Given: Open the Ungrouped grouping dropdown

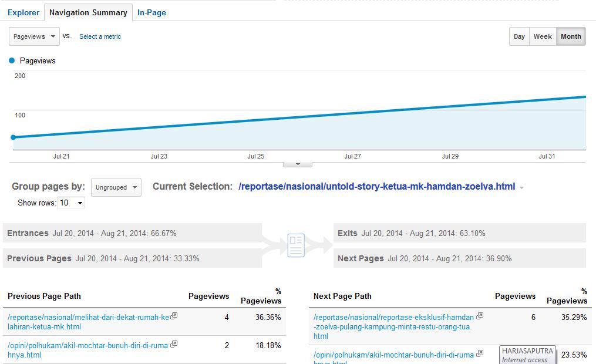Looking at the screenshot, I should coord(116,187).
